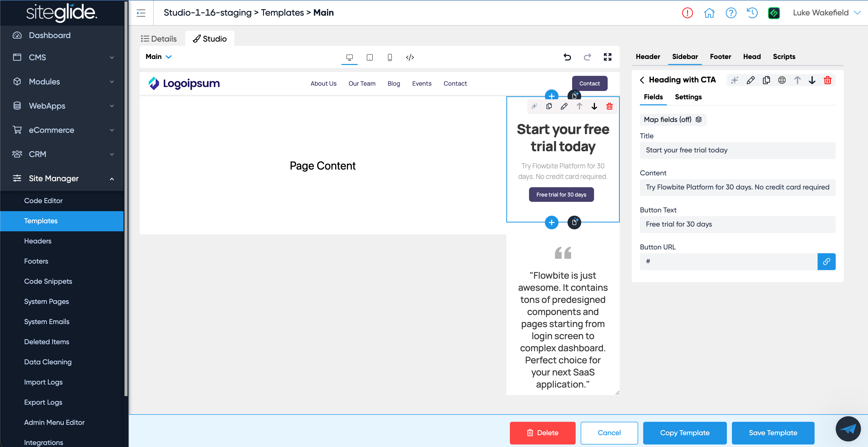Delete the block using the panel's red trash icon
868x447 pixels.
(828, 80)
